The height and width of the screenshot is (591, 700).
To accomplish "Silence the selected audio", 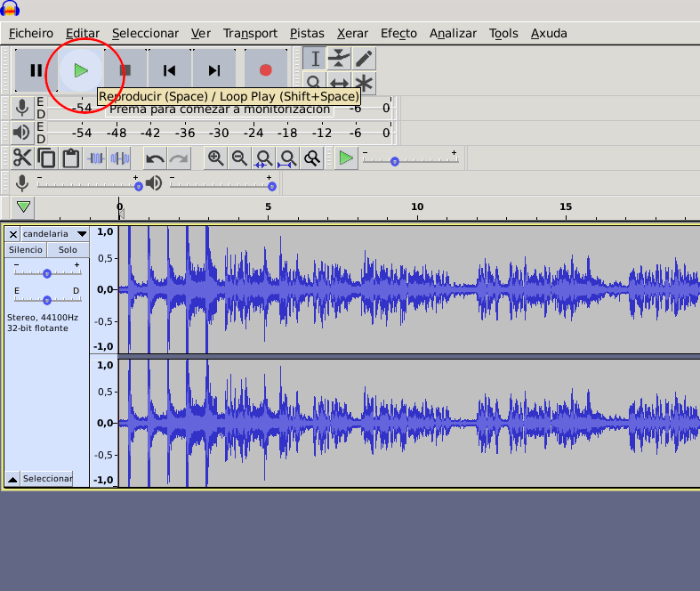I will (x=120, y=158).
